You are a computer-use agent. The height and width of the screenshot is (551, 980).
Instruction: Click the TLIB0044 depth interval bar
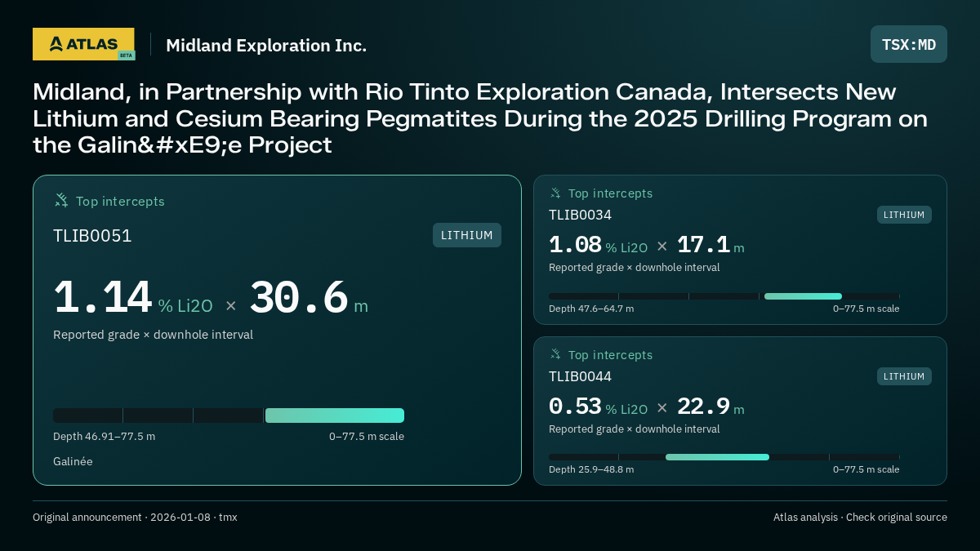point(724,457)
